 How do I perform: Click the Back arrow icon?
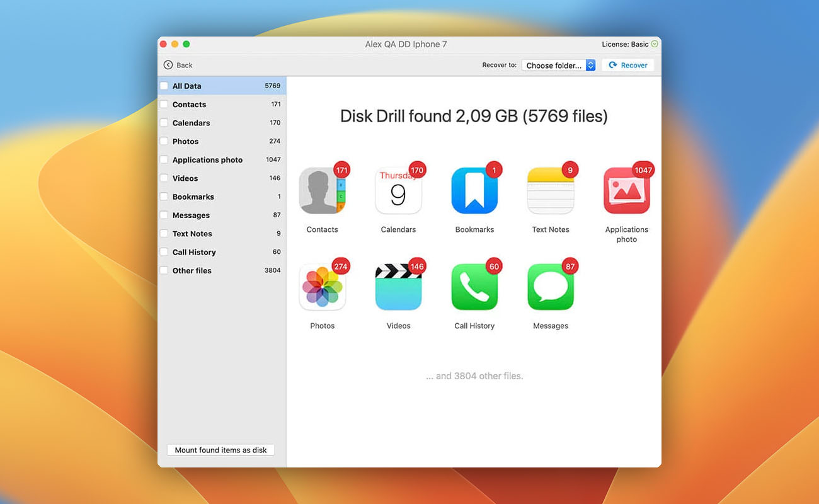pyautogui.click(x=168, y=65)
